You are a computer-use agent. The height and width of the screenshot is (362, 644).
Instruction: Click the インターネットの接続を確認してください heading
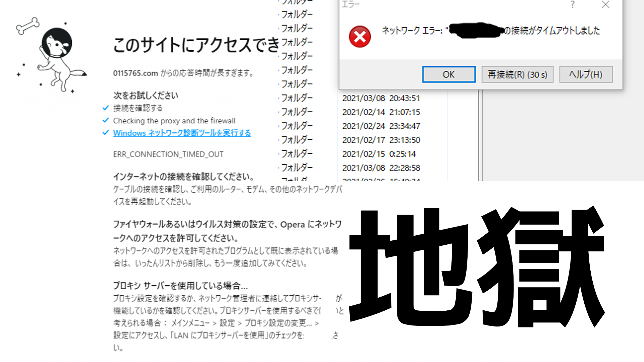(184, 176)
